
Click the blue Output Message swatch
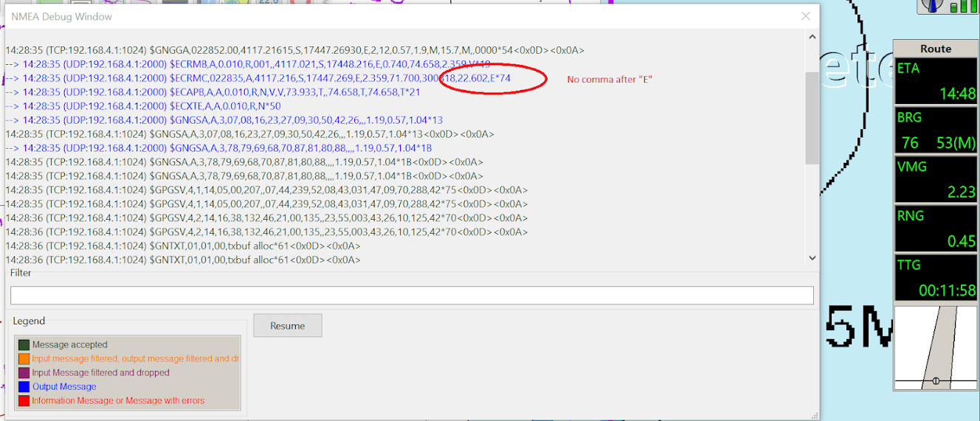tap(24, 386)
